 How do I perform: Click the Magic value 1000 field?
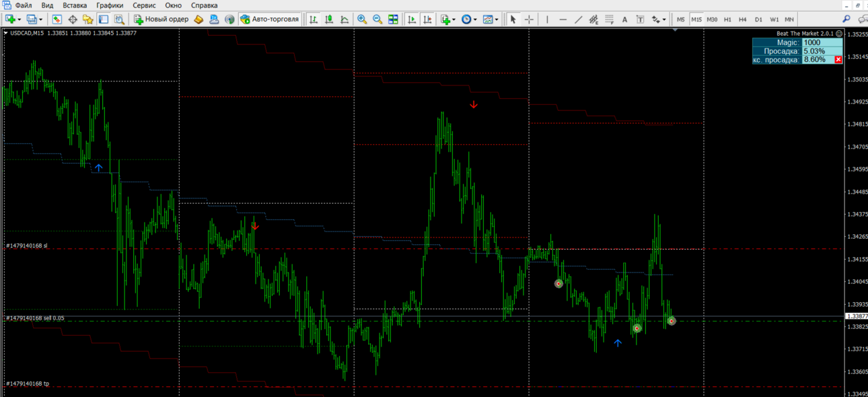822,42
